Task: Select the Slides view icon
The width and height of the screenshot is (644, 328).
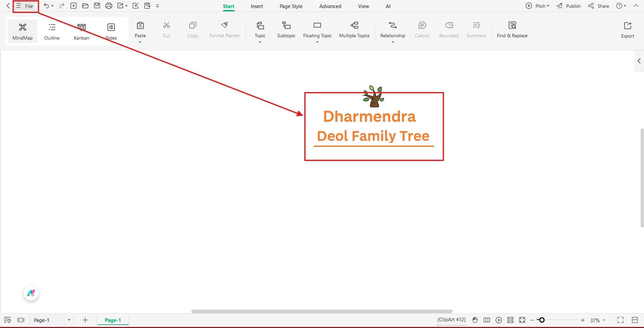Action: click(111, 31)
